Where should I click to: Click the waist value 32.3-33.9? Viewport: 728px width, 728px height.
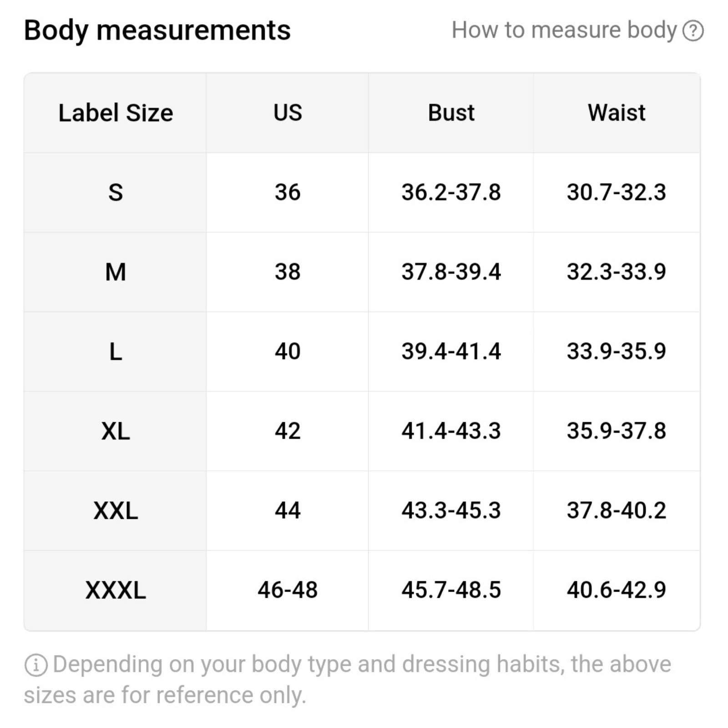pos(617,272)
